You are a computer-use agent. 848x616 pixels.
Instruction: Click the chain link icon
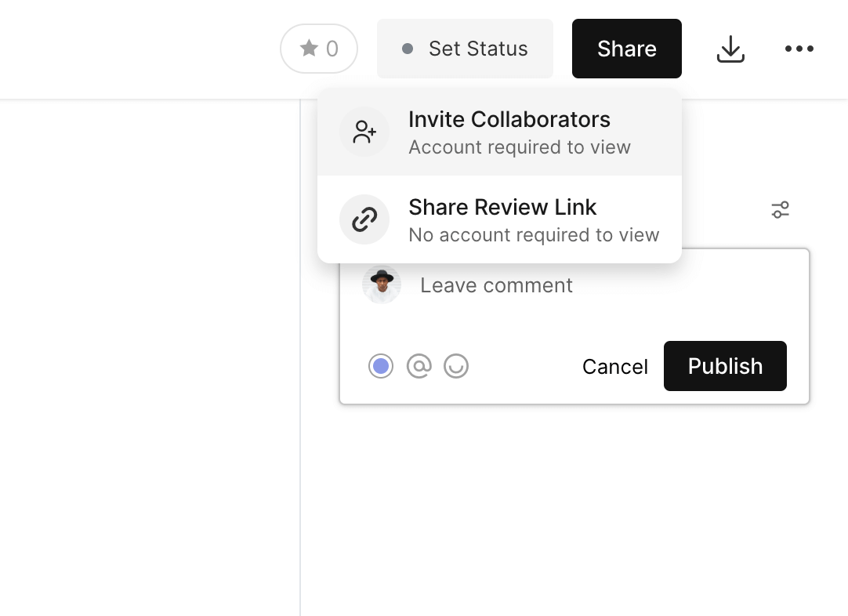pos(364,219)
